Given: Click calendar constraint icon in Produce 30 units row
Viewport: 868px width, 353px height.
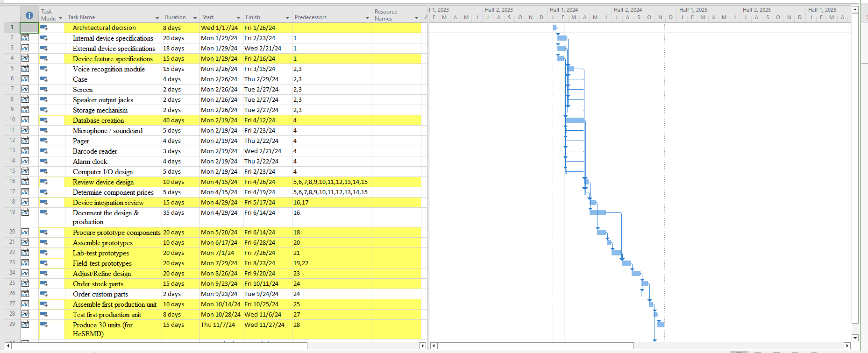Looking at the screenshot, I should click(25, 325).
